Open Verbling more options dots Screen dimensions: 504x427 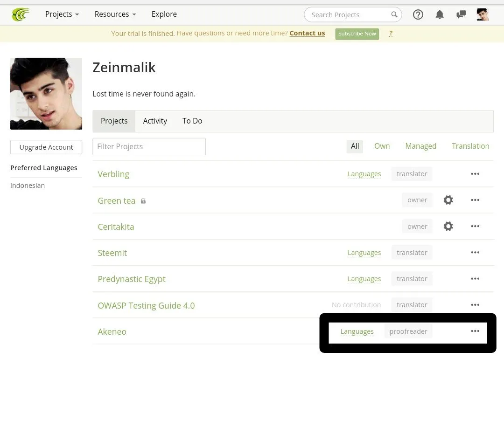(x=475, y=174)
